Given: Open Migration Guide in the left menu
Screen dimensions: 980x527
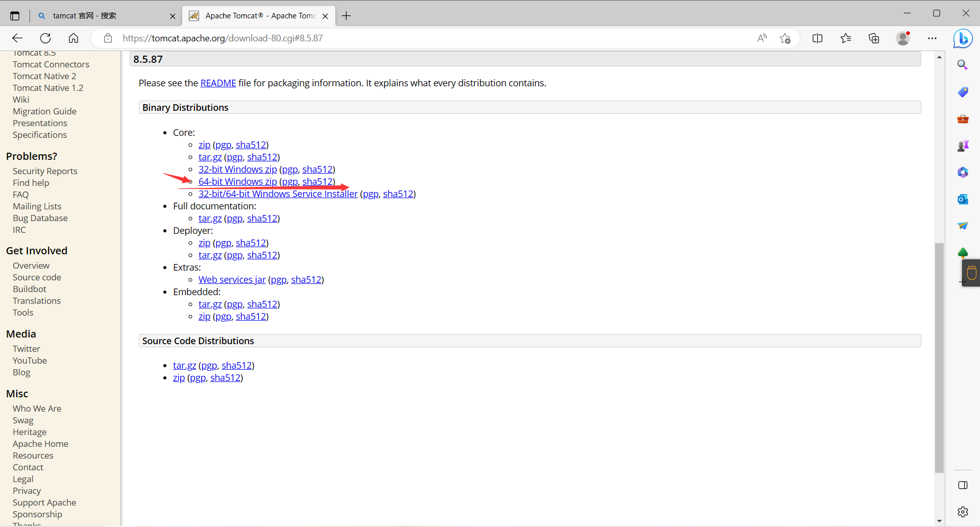Looking at the screenshot, I should [44, 111].
